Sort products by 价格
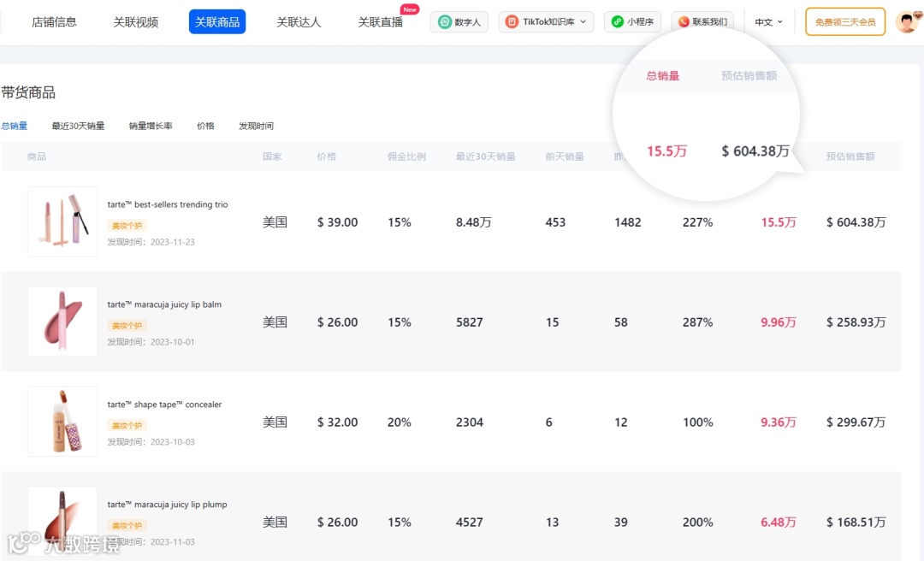924x561 pixels. pos(205,125)
